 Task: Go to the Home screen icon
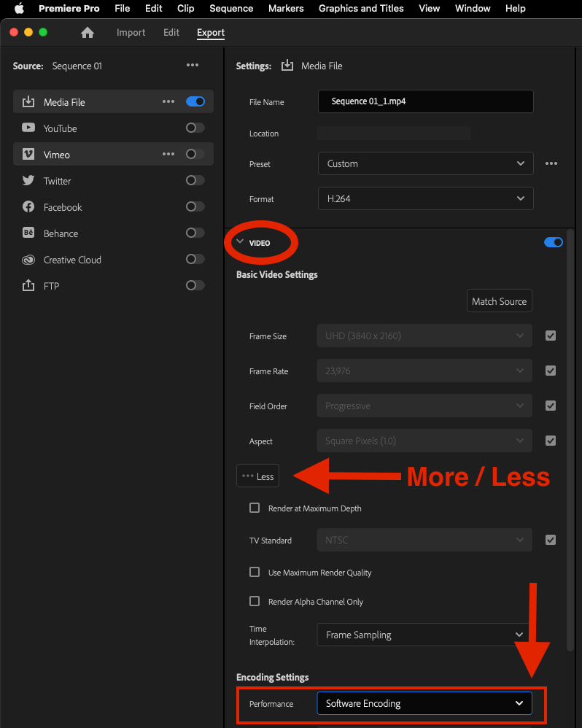pos(88,33)
